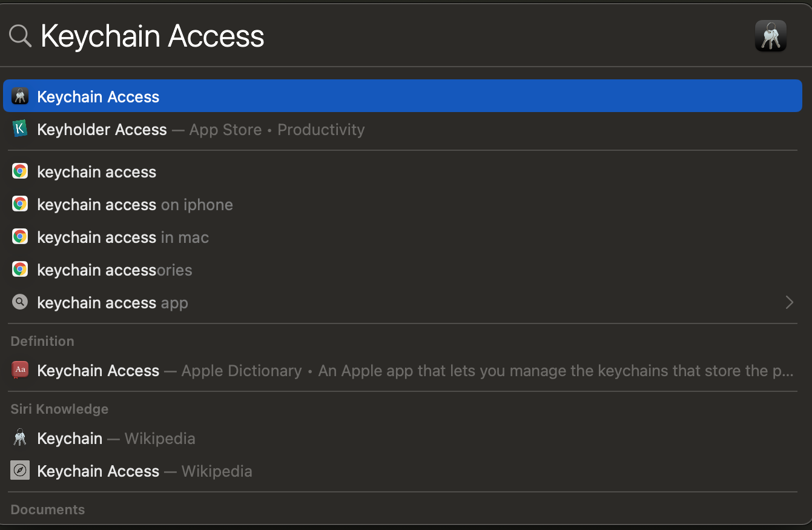The image size is (812, 530).
Task: Click the 'Documents' section header
Action: click(48, 509)
